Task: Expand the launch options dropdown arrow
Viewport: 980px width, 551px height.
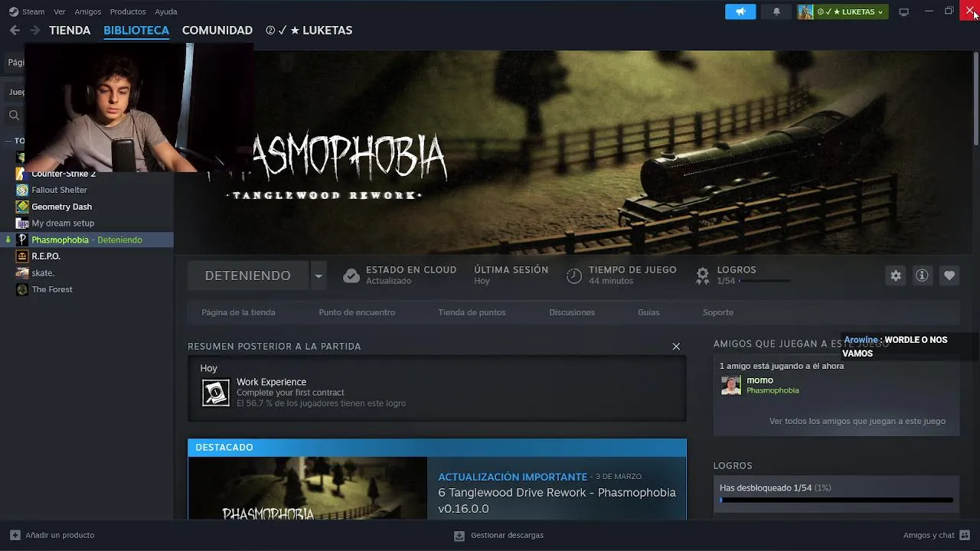Action: pyautogui.click(x=318, y=275)
